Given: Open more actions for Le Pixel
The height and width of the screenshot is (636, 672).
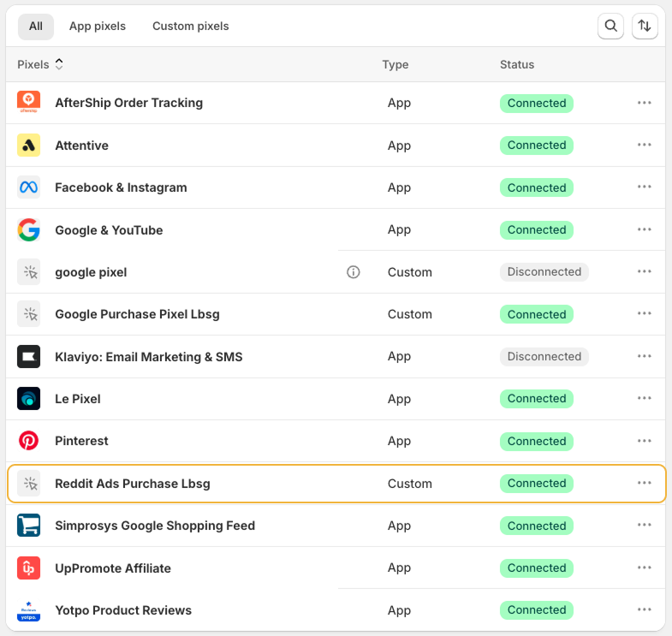Looking at the screenshot, I should coord(644,399).
